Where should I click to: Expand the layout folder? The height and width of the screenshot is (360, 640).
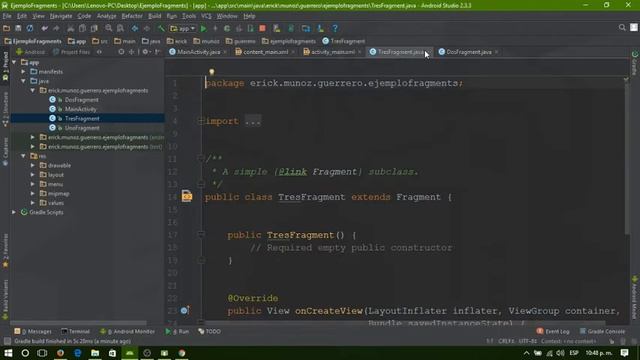[33, 175]
